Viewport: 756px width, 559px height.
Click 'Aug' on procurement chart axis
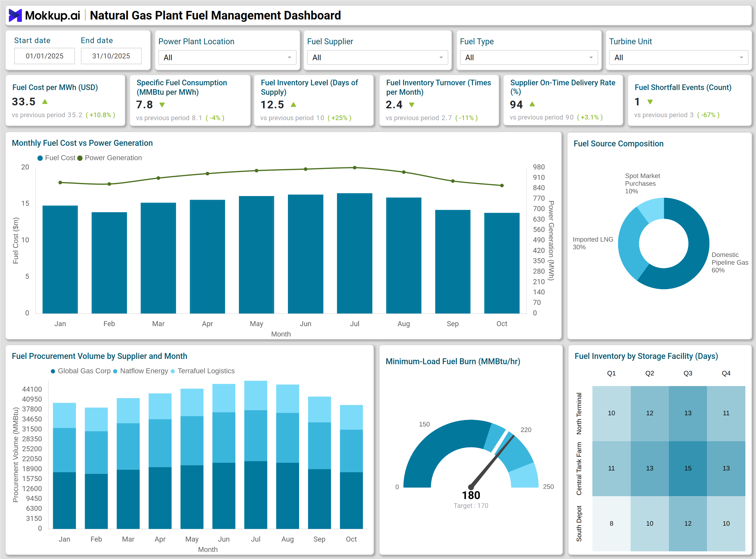[287, 539]
